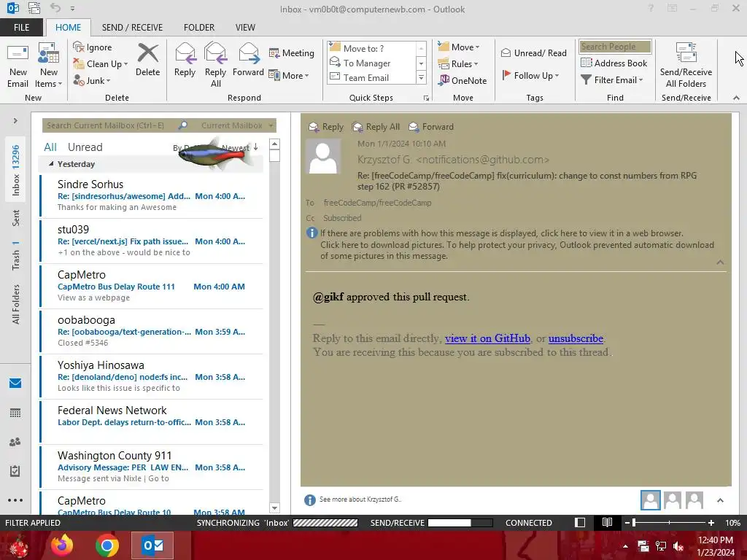This screenshot has width=747, height=560.
Task: Open the Rules dropdown
Action: coord(458,64)
